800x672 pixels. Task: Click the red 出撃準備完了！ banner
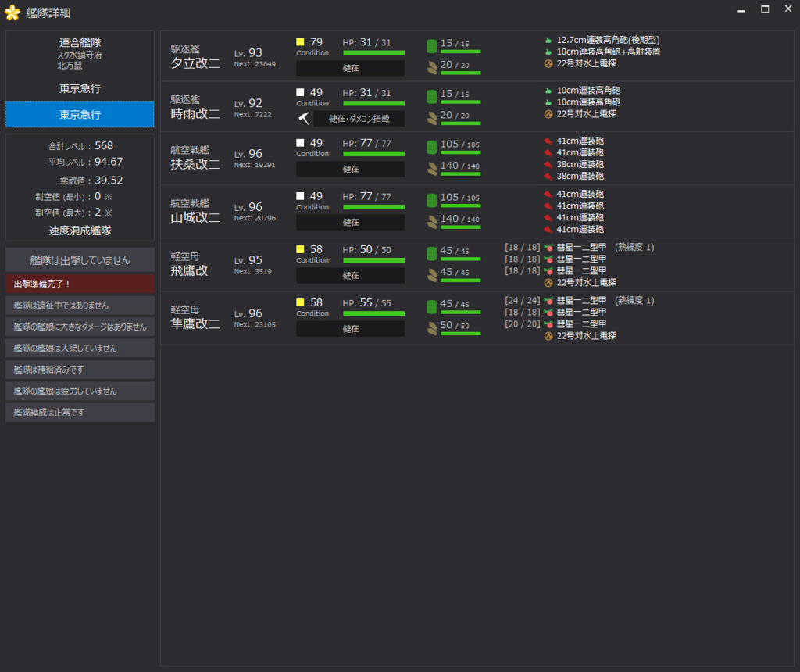coord(80,284)
